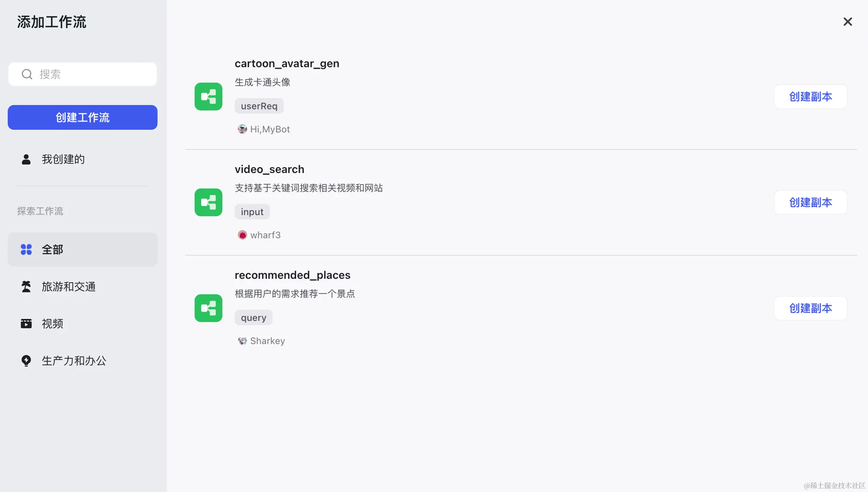Click the palm tree icon for 旅游和交通
868x492 pixels.
tap(26, 287)
